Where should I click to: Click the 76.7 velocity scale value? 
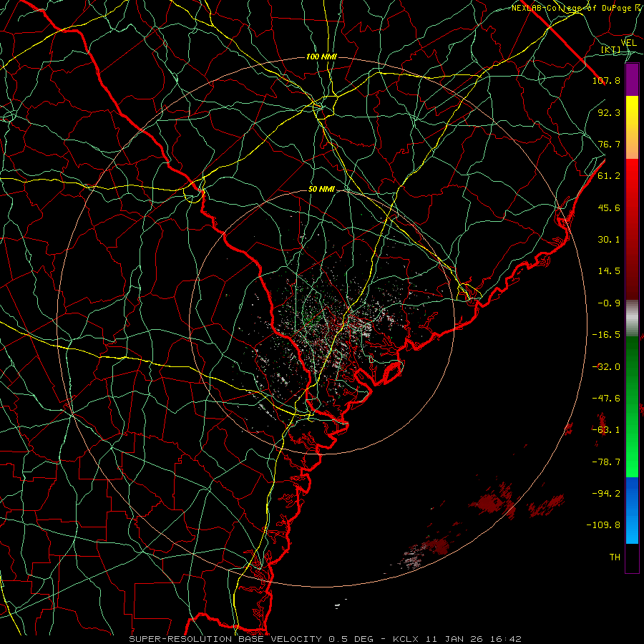tap(609, 144)
